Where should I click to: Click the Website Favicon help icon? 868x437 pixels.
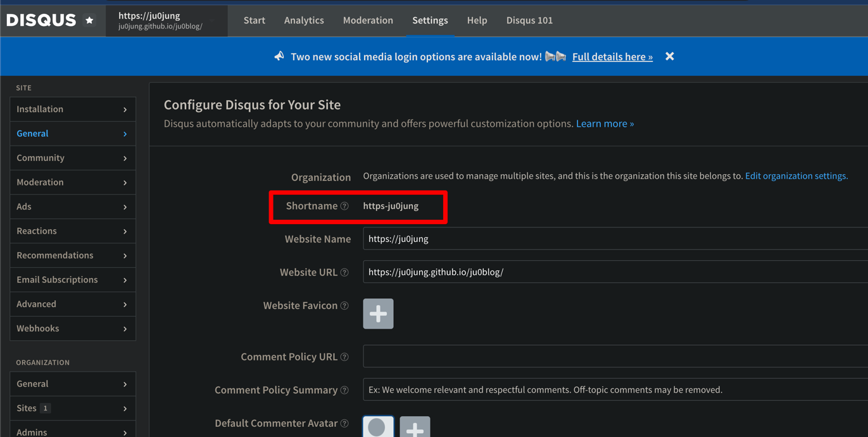344,306
